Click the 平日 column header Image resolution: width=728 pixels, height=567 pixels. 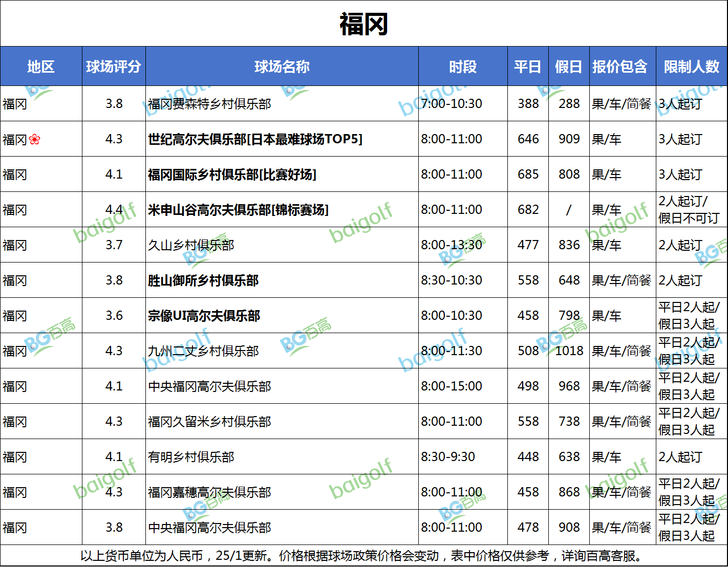pyautogui.click(x=528, y=67)
